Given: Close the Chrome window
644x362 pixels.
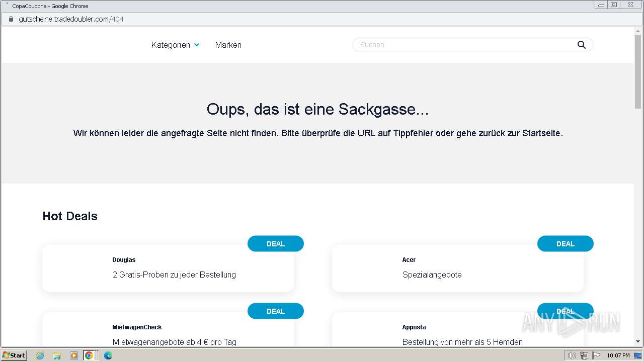Looking at the screenshot, I should (x=630, y=5).
